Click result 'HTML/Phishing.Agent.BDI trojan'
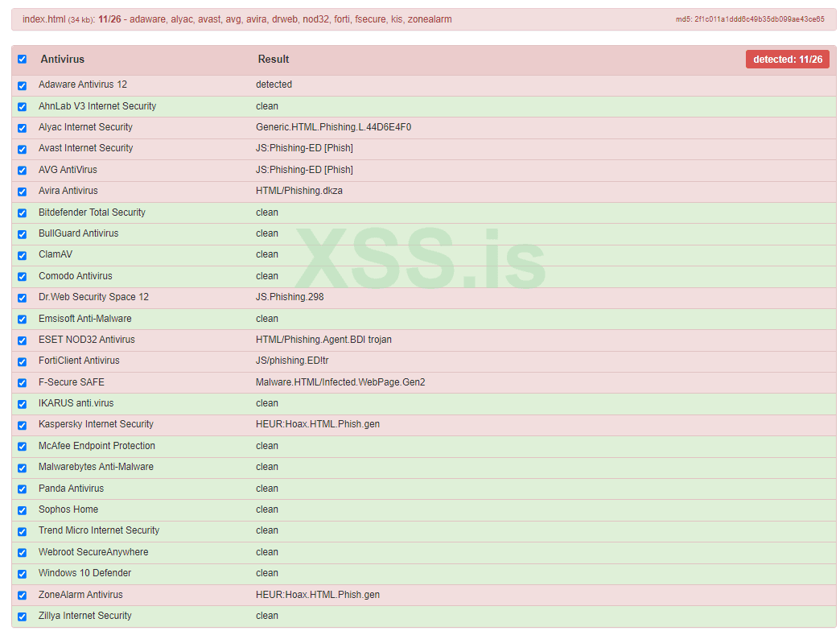840x631 pixels. click(x=323, y=340)
